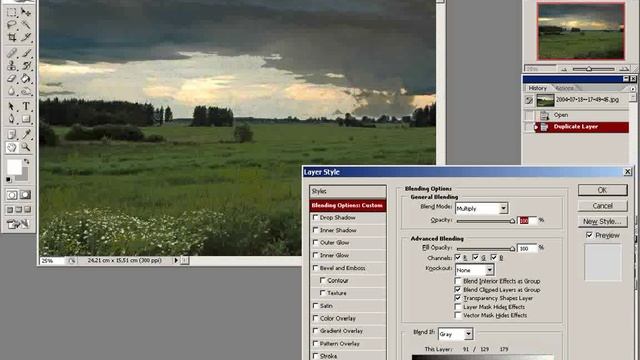Open the History palette options menu arrow

click(633, 89)
